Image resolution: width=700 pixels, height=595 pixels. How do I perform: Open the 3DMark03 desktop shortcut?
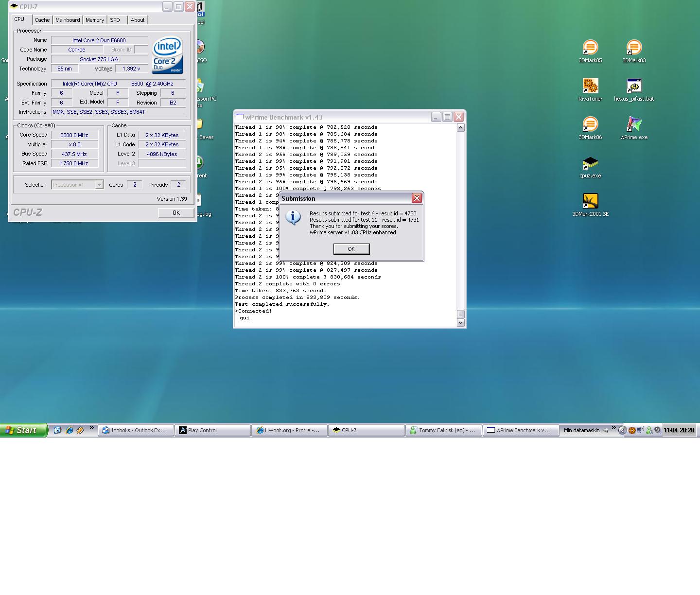tap(634, 51)
